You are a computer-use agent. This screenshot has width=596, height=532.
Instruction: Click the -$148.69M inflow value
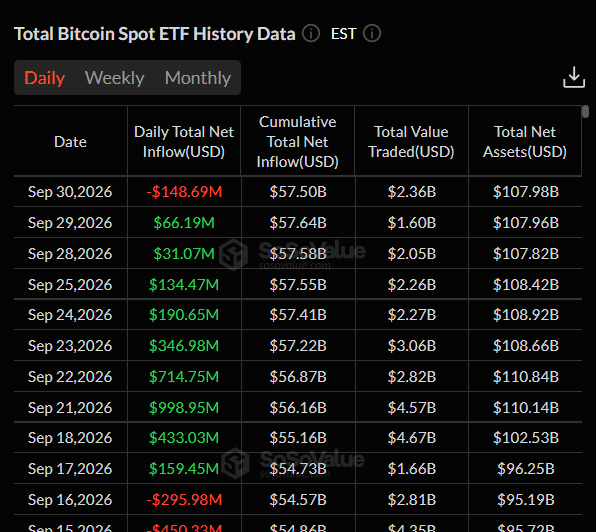[184, 192]
